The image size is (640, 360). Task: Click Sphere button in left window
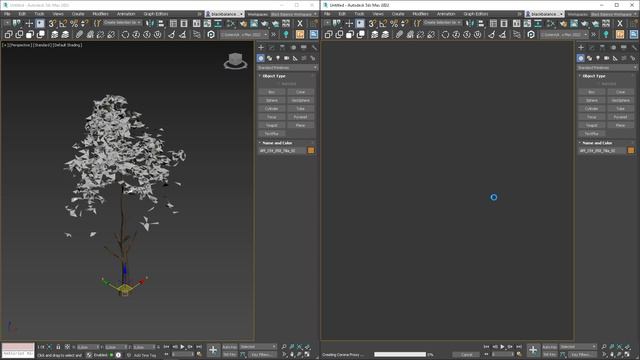271,100
